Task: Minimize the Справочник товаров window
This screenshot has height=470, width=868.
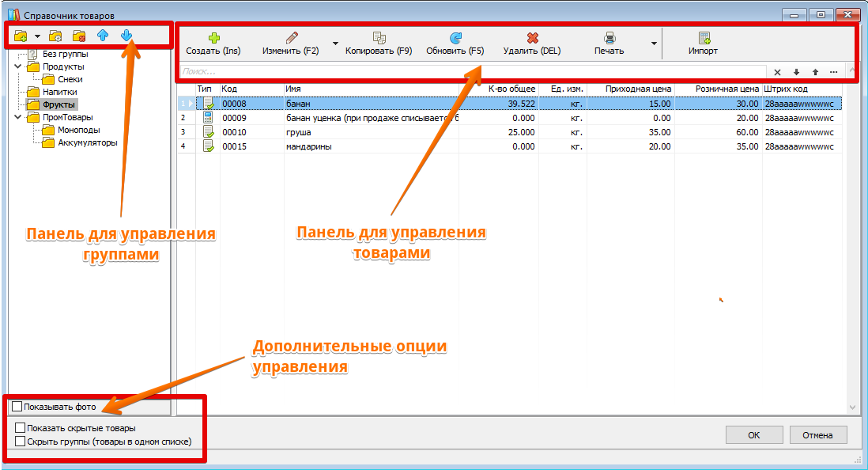Action: point(794,15)
